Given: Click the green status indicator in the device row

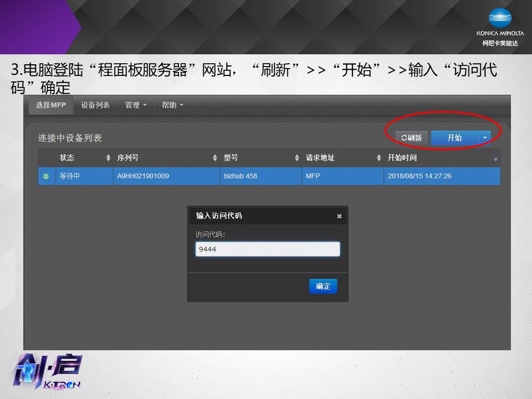Looking at the screenshot, I should (x=46, y=176).
